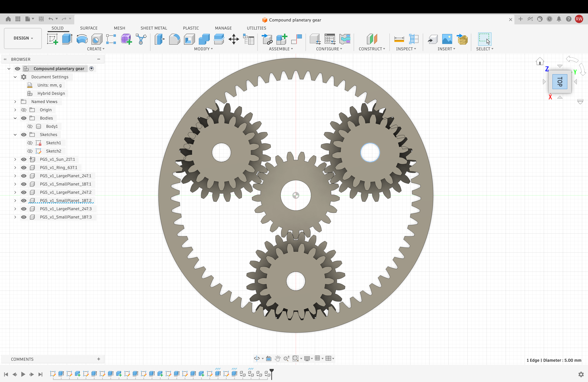Open the CREATE dropdown menu
Viewport: 588px width, 382px height.
coord(96,49)
